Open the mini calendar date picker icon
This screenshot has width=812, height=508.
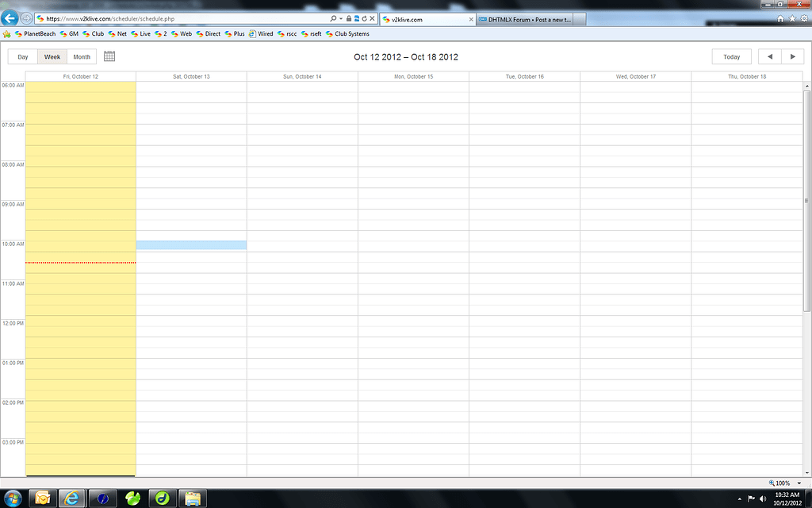109,56
